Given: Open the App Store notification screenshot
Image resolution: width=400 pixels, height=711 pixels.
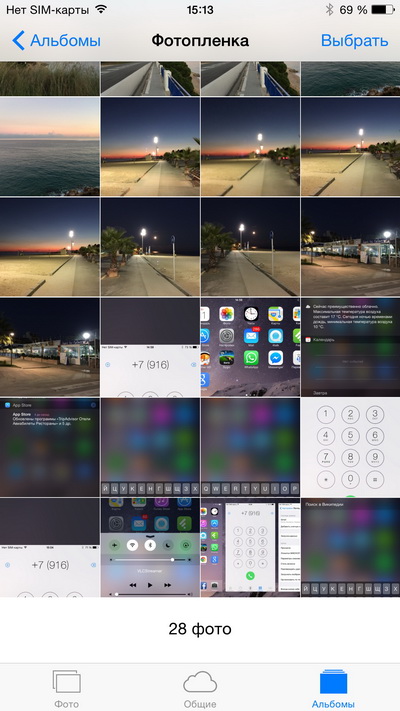Looking at the screenshot, I should point(49,447).
